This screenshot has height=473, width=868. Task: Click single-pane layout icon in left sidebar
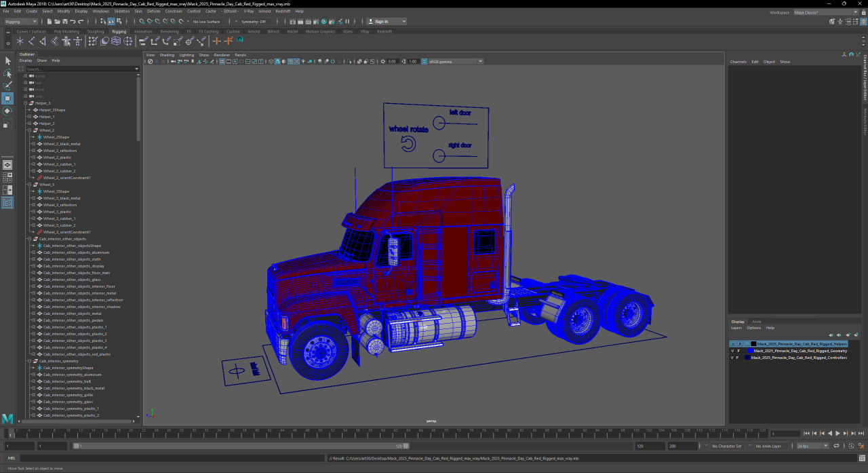point(7,164)
